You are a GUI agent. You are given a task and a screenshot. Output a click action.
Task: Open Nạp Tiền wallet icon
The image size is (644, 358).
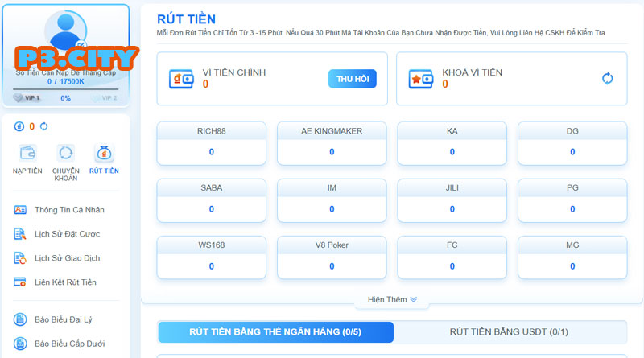[x=27, y=153]
